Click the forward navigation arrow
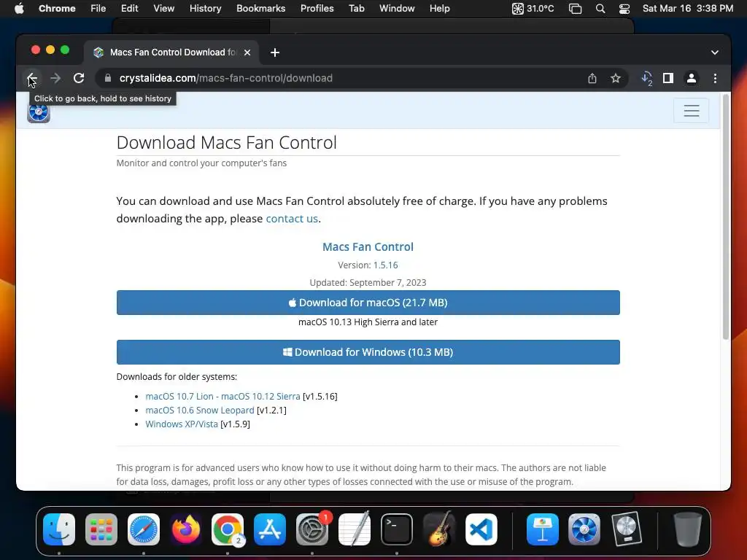Viewport: 747px width, 560px height. tap(55, 78)
